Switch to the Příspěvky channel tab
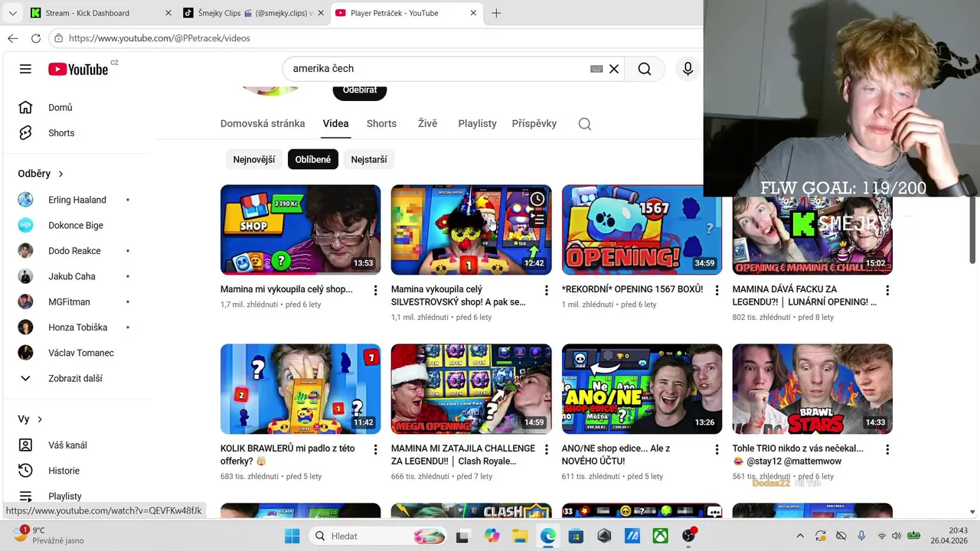Image resolution: width=980 pixels, height=551 pixels. [534, 124]
